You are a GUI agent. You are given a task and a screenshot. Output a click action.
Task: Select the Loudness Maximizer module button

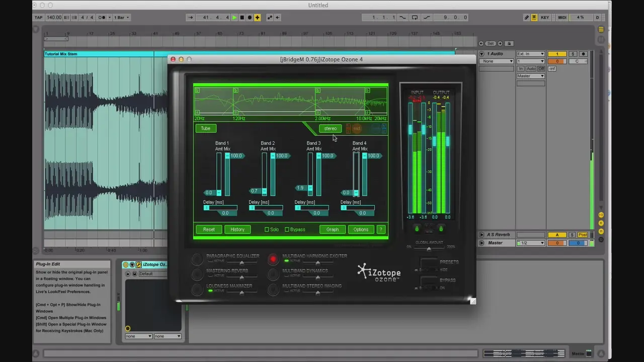tap(197, 289)
